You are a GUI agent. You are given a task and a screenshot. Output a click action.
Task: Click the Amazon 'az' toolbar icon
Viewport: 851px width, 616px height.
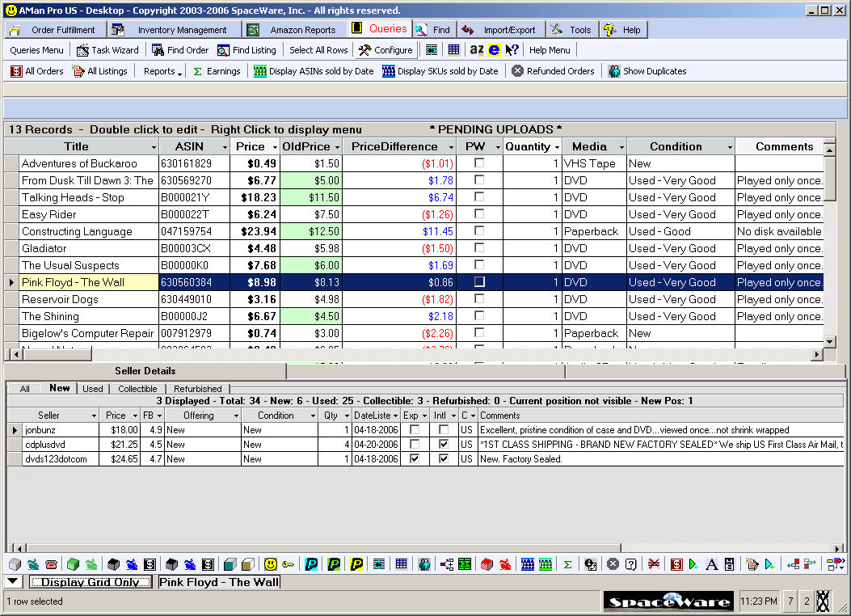(x=476, y=50)
